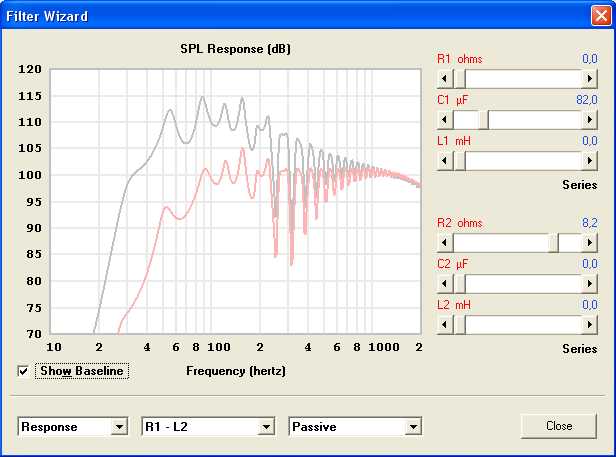Screen dimensions: 616x457
Task: Click right arrow of R1 ohms slider
Action: click(x=590, y=78)
